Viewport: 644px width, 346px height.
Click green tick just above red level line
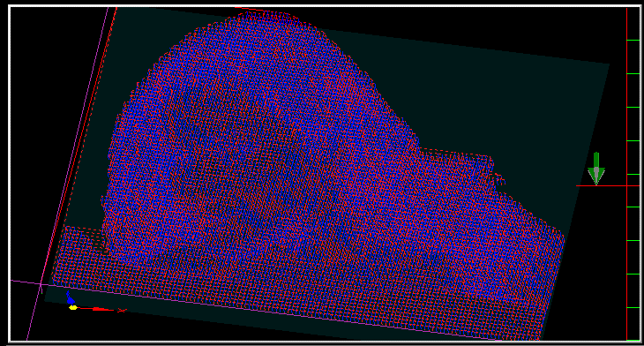click(633, 174)
